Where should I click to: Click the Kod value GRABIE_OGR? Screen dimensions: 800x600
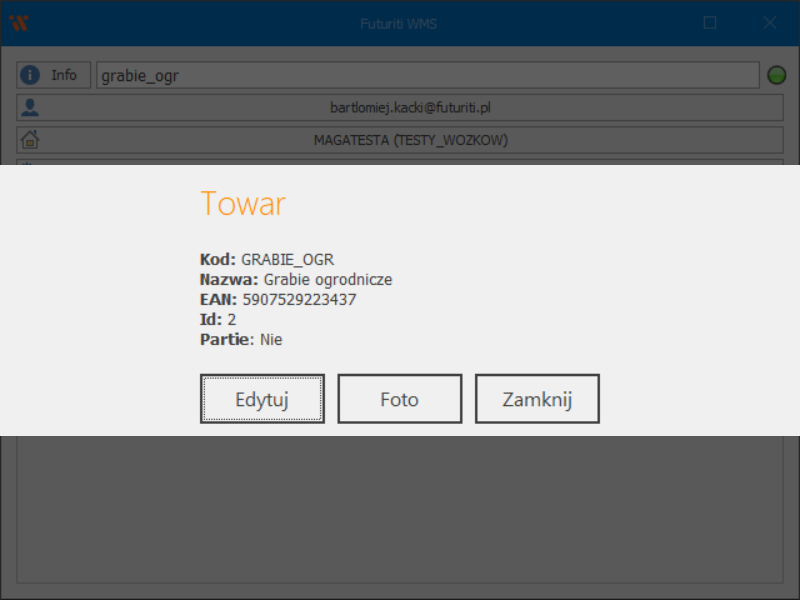coord(287,259)
